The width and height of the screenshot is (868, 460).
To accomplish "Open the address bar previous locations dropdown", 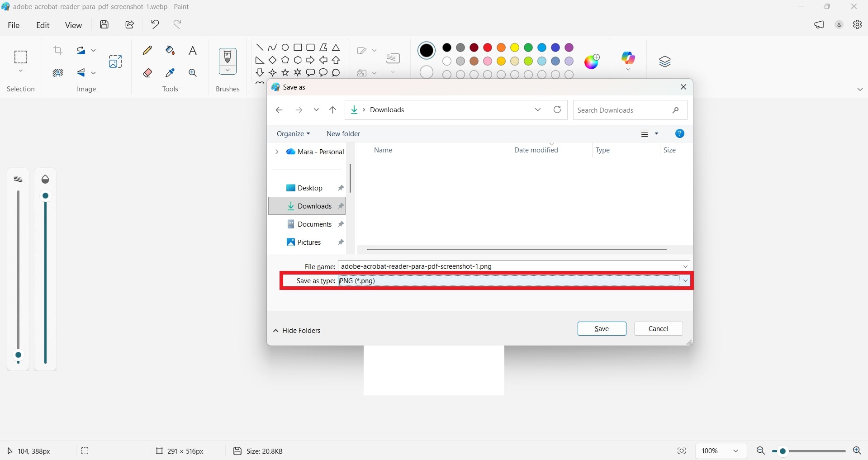I will point(538,110).
